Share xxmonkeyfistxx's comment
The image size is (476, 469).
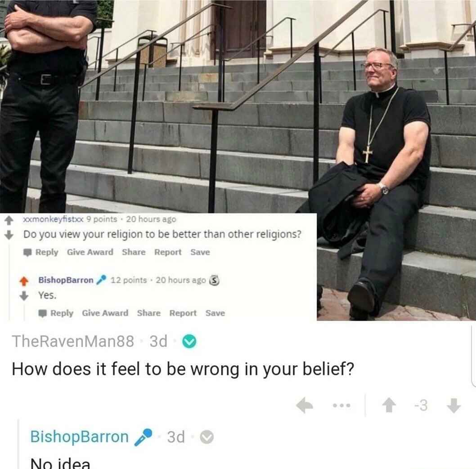click(134, 252)
